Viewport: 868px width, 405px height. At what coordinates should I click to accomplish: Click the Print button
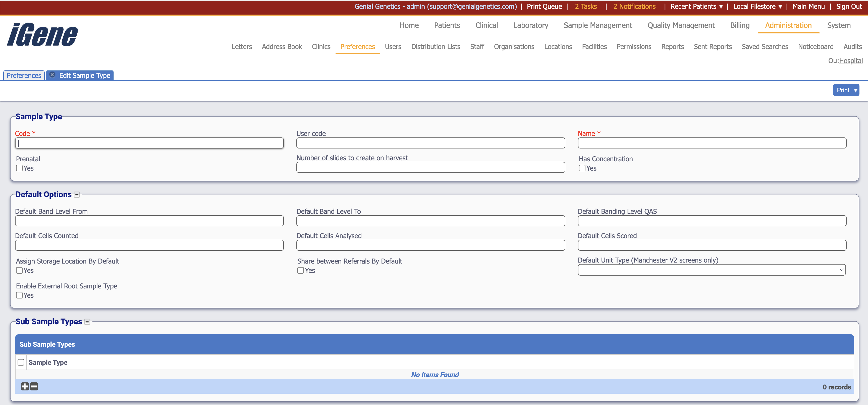(x=846, y=90)
